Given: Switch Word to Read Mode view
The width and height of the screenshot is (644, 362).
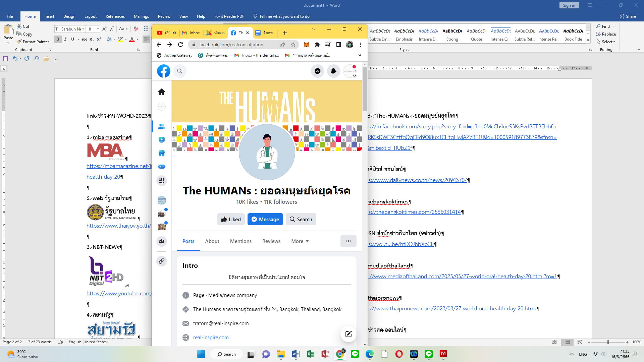Looking at the screenshot, I should (x=554, y=342).
